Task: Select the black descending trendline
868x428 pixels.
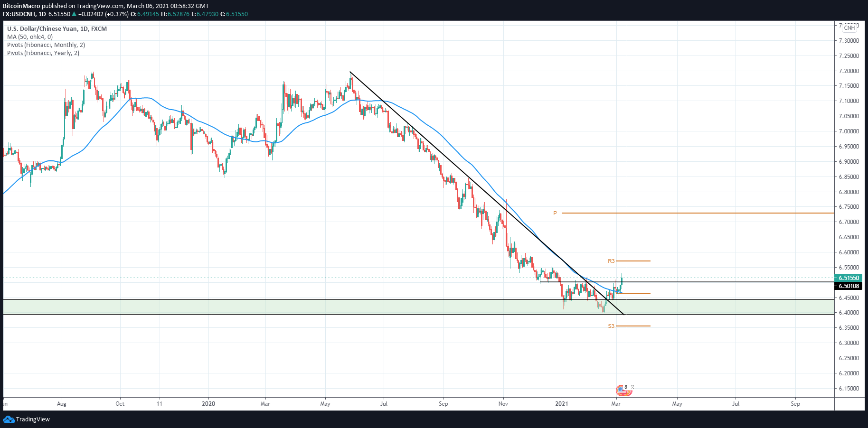Action: pyautogui.click(x=487, y=193)
